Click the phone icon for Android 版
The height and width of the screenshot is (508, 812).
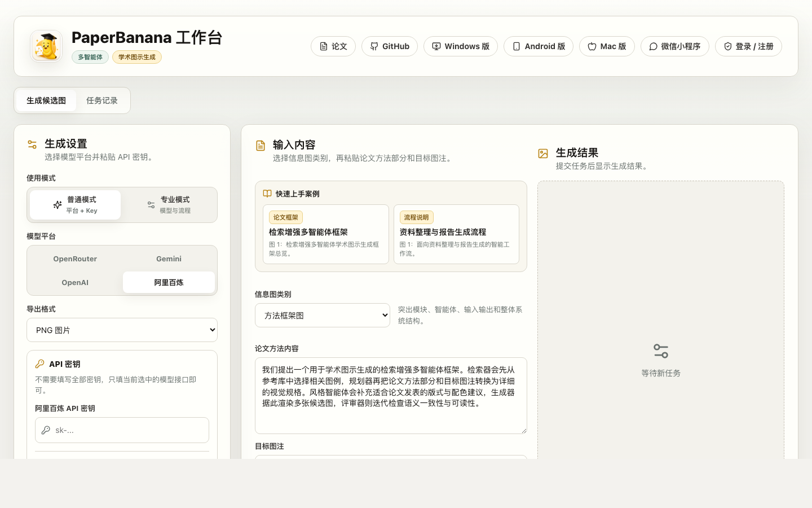click(x=517, y=46)
